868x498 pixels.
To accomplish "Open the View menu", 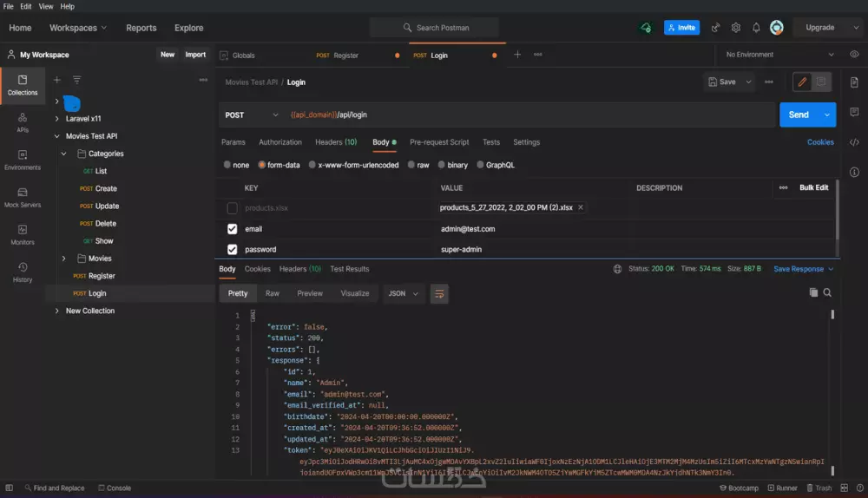I will click(46, 6).
